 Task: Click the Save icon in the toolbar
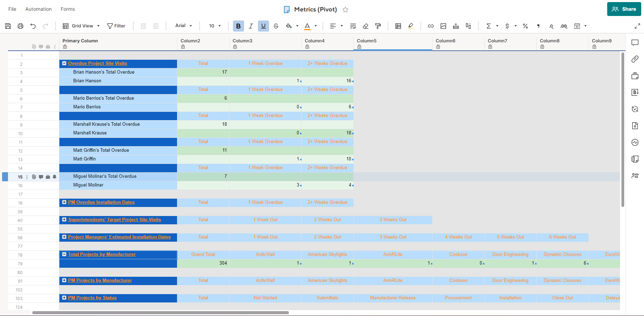tap(8, 26)
